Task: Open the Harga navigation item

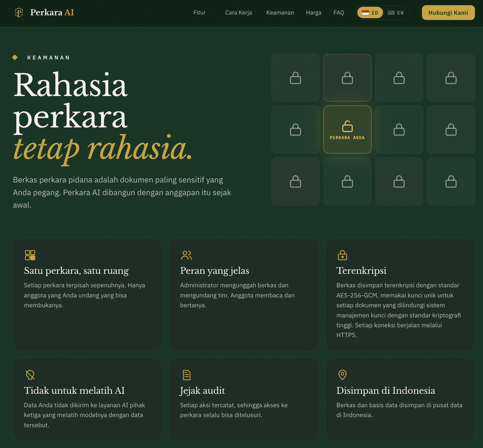Action: tap(314, 13)
